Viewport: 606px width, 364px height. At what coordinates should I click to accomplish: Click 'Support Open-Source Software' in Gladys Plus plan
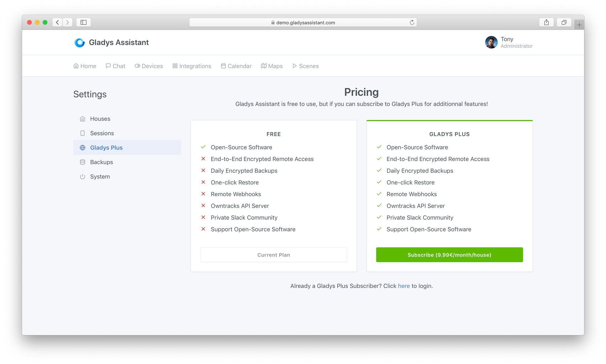point(429,229)
